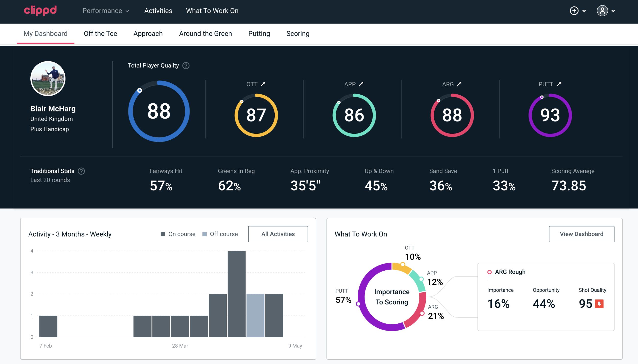Click the ARG performance ring icon

tap(451, 115)
